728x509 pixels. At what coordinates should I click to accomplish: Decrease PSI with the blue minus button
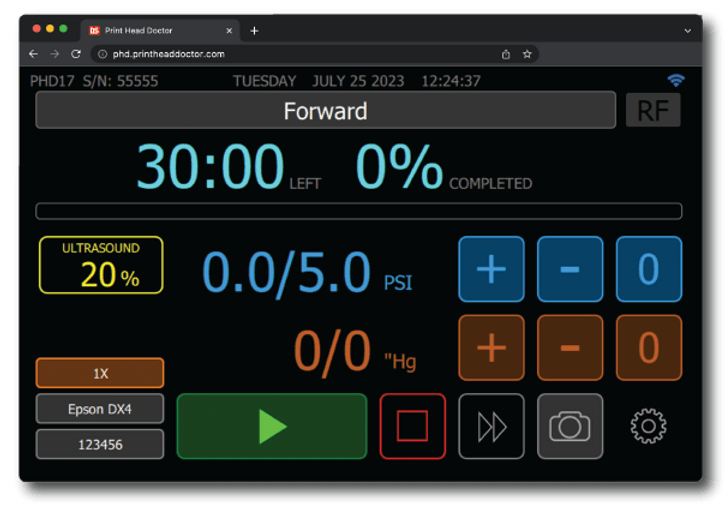click(x=570, y=269)
